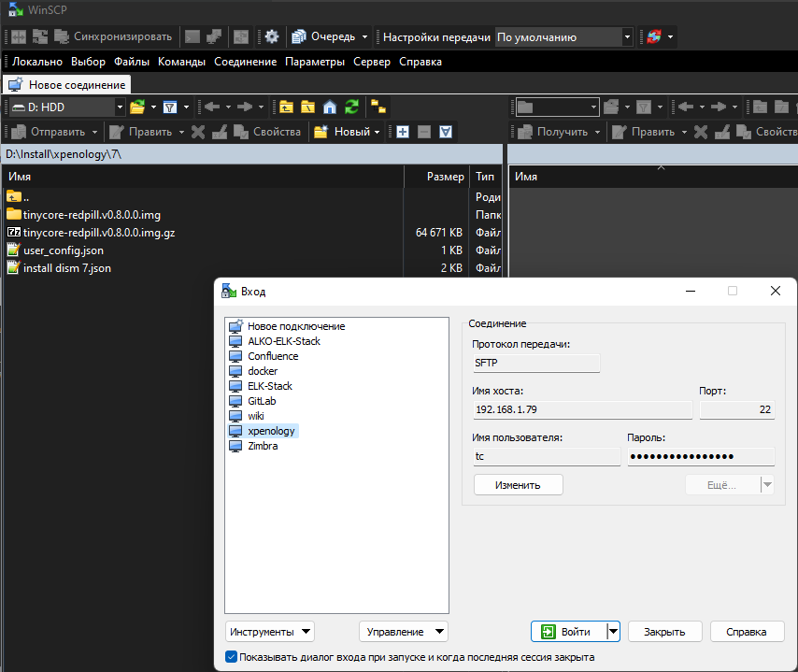Click the settings gear icon in toolbar
Image resolution: width=798 pixels, height=672 pixels.
(x=272, y=37)
